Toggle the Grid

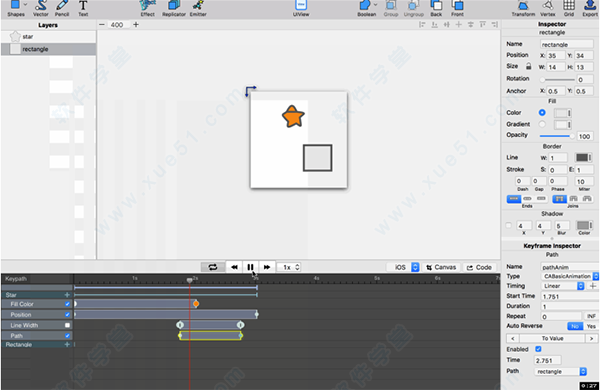pyautogui.click(x=569, y=8)
